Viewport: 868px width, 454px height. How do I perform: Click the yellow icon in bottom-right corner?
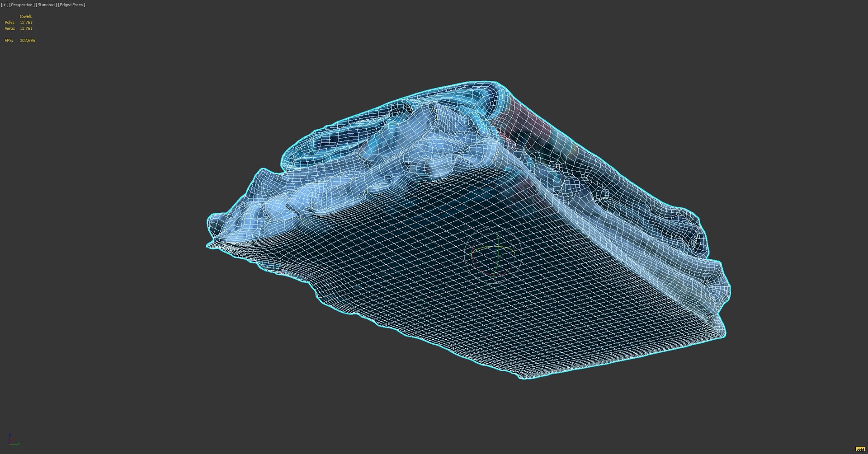[x=860, y=449]
